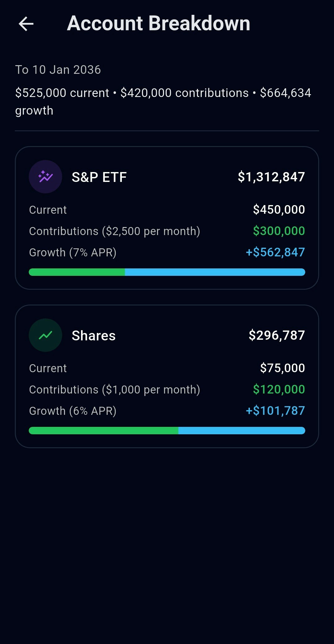Click Shares growth amount +$101,787
Image resolution: width=334 pixels, height=644 pixels.
tap(275, 411)
